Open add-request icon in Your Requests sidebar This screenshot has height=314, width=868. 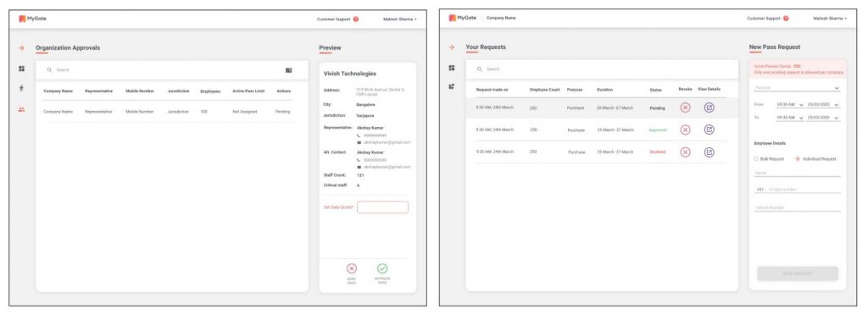(x=452, y=87)
